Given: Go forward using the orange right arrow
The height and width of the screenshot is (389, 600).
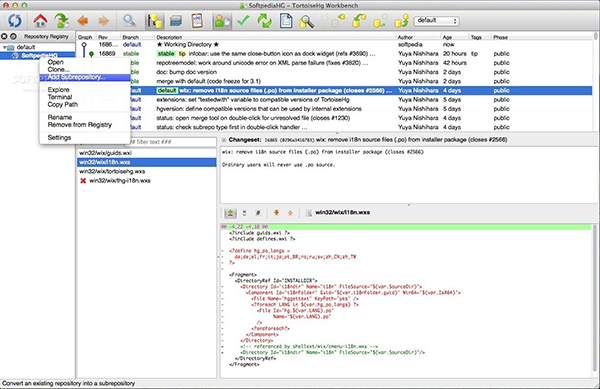Looking at the screenshot, I should pos(103,21).
